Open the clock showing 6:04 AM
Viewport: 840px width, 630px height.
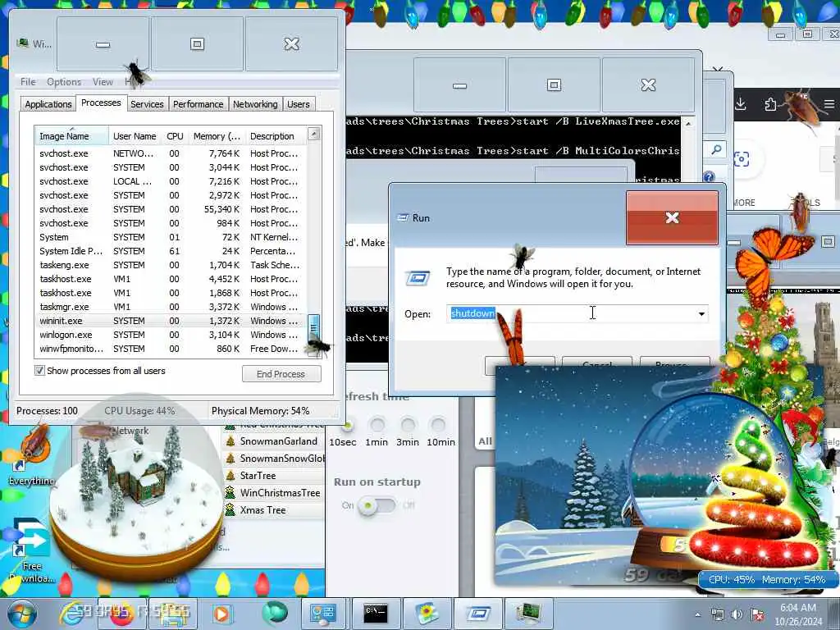tap(797, 614)
